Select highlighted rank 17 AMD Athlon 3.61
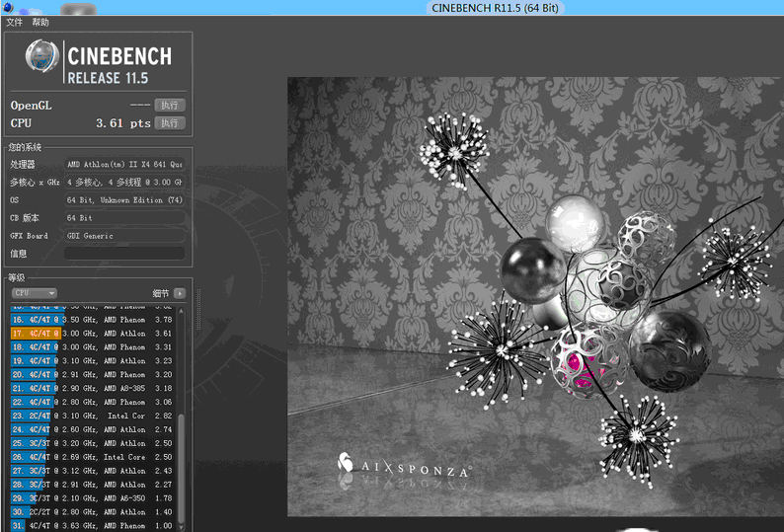Screen dimensions: 784x532 (x=94, y=334)
